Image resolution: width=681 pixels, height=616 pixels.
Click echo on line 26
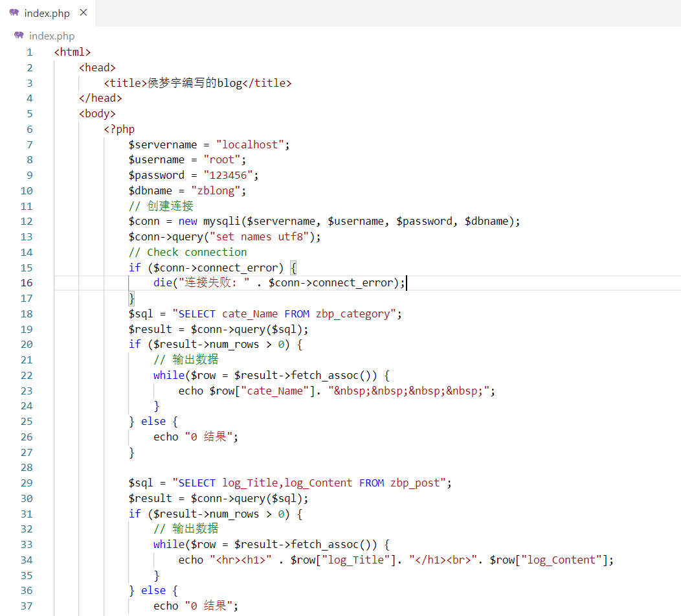pyautogui.click(x=166, y=437)
